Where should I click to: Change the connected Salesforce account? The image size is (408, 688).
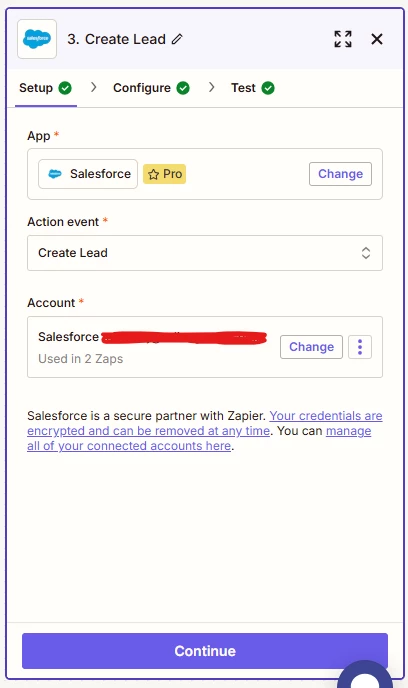point(311,347)
